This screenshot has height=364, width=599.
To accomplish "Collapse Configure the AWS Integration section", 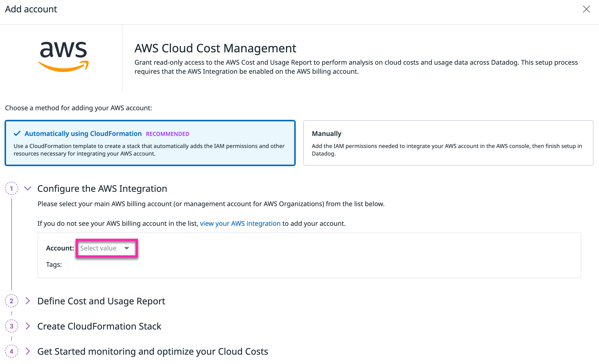I will [x=28, y=188].
